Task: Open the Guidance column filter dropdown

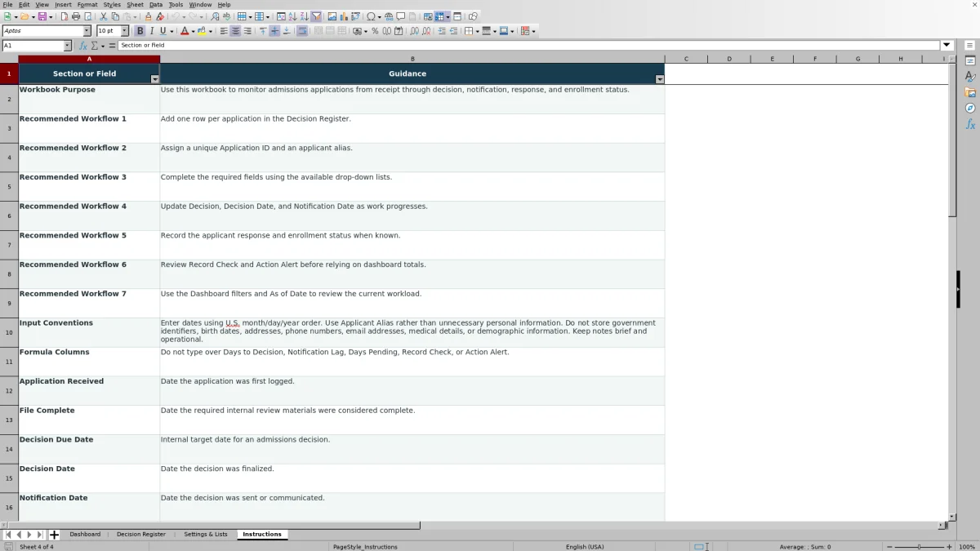Action: click(660, 79)
